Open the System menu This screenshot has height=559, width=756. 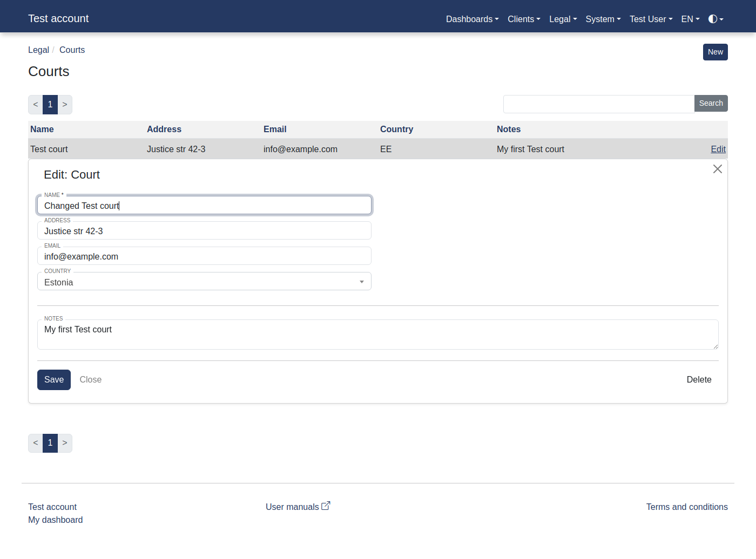coord(603,19)
